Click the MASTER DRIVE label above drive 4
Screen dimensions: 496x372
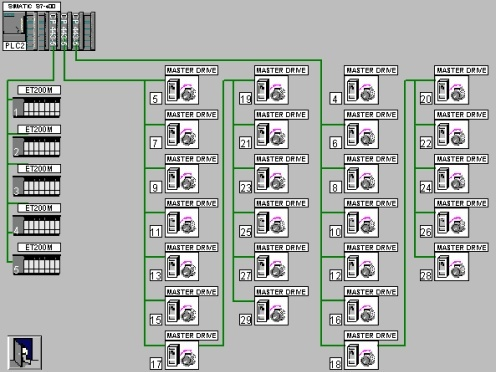tap(371, 70)
